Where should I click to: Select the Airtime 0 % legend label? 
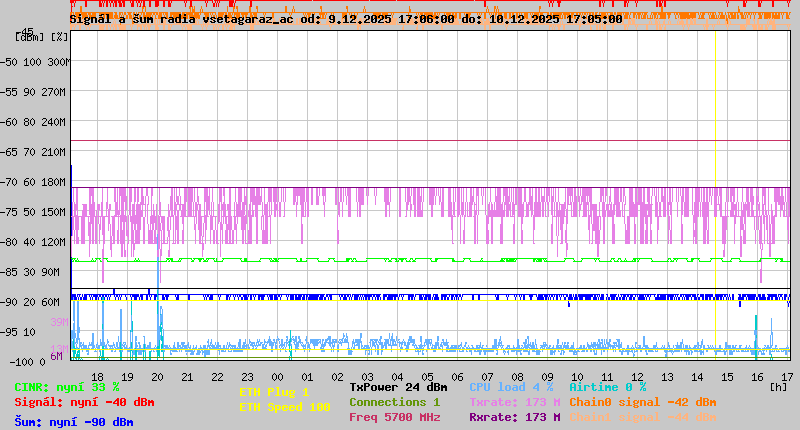[x=607, y=387]
